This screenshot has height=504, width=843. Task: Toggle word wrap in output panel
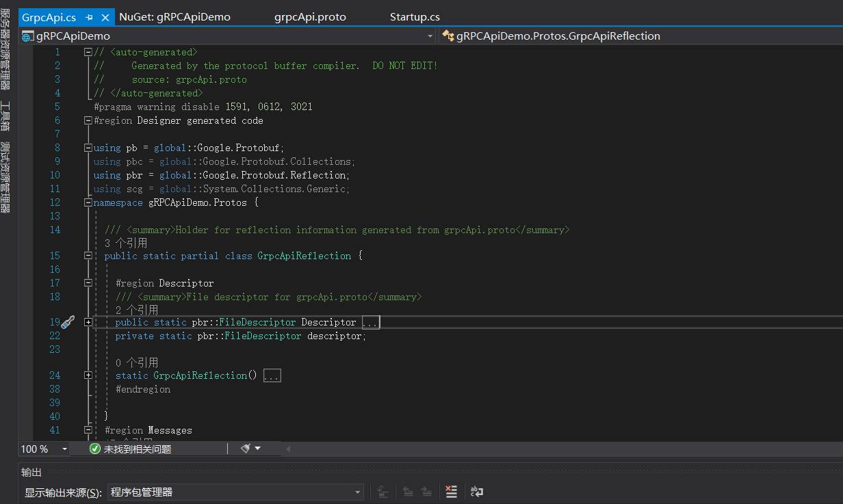click(477, 492)
